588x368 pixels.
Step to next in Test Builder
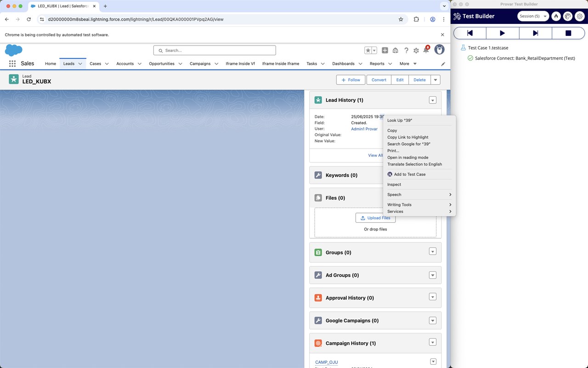click(x=536, y=33)
